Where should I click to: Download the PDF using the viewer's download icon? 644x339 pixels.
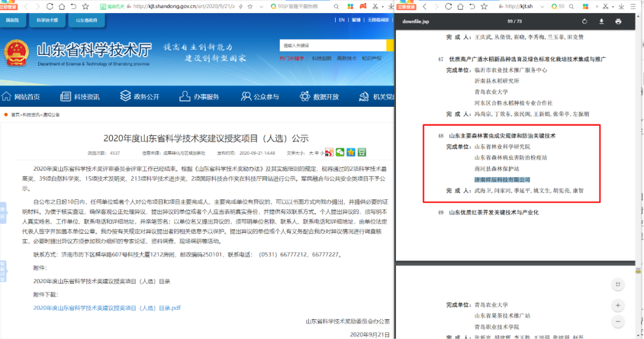pos(601,21)
